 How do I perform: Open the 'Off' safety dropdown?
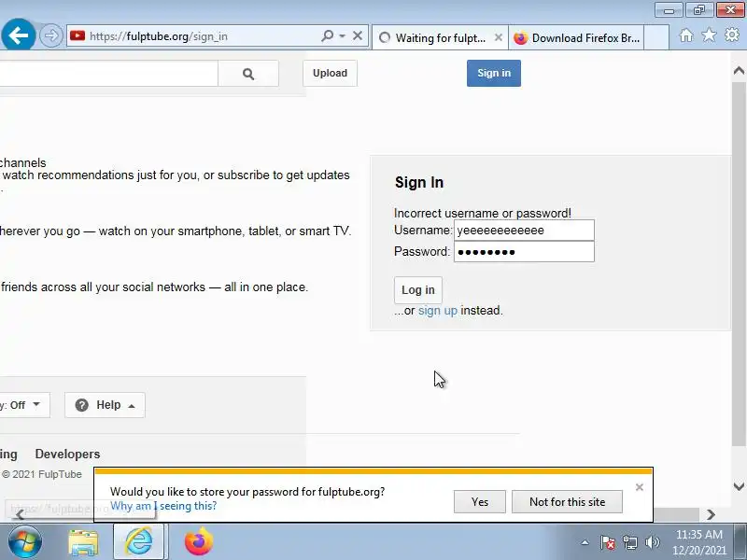click(x=24, y=405)
